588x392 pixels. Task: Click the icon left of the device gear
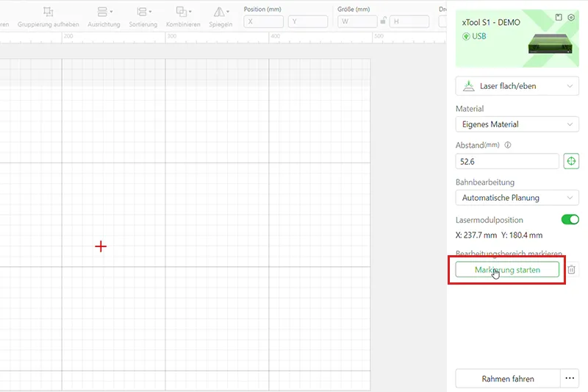coord(559,17)
